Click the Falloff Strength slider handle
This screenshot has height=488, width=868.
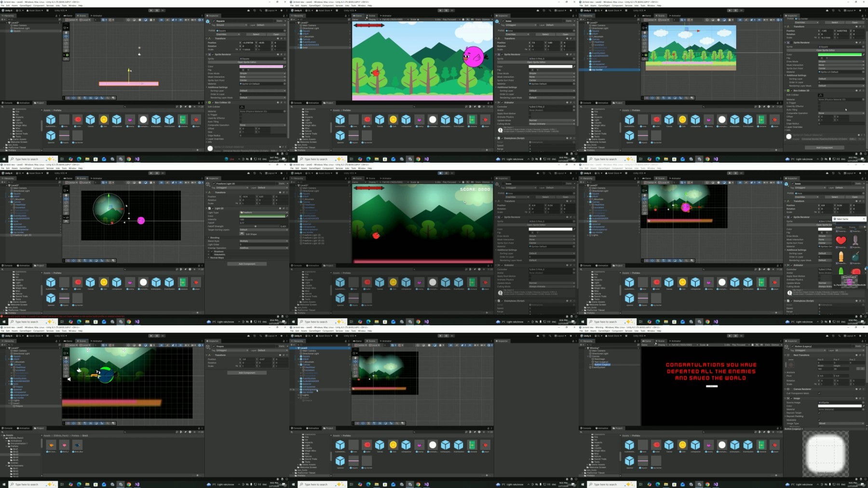[256, 226]
